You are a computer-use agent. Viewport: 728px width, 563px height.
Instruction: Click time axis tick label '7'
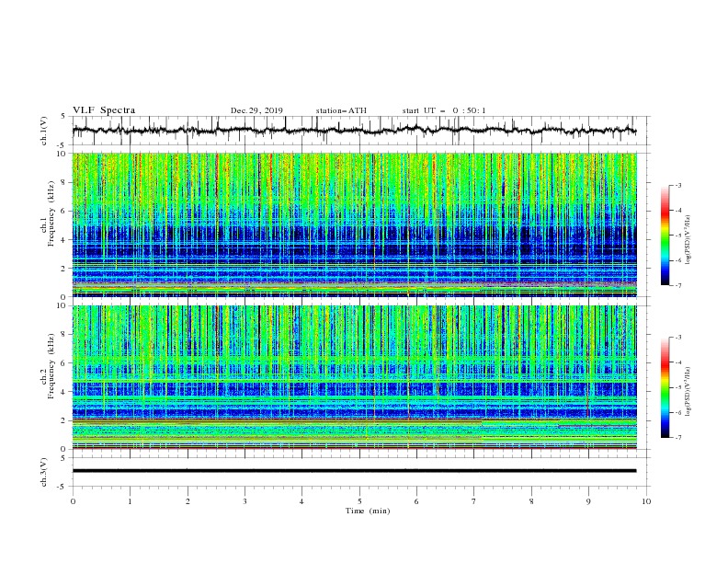474,501
